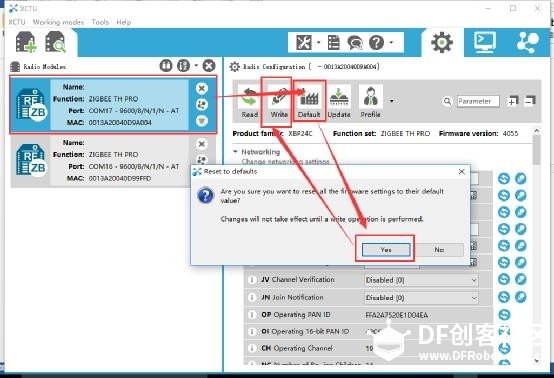Image resolution: width=554 pixels, height=378 pixels.
Task: Click scroll up arrow in configuration panel
Action: pyautogui.click(x=537, y=131)
